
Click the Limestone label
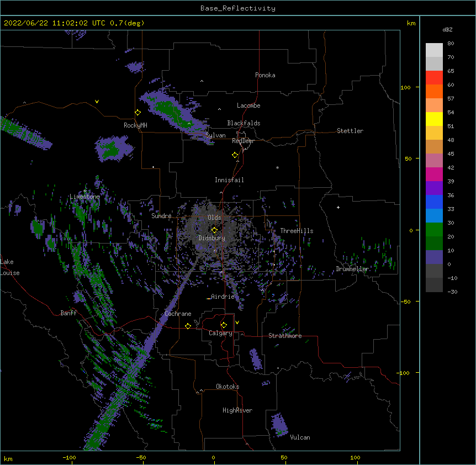(x=84, y=197)
